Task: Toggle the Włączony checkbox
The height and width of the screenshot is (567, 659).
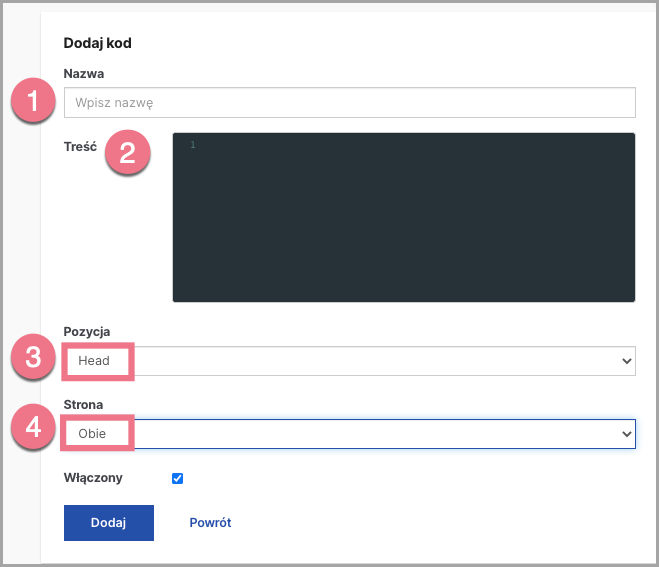Action: coord(177,478)
